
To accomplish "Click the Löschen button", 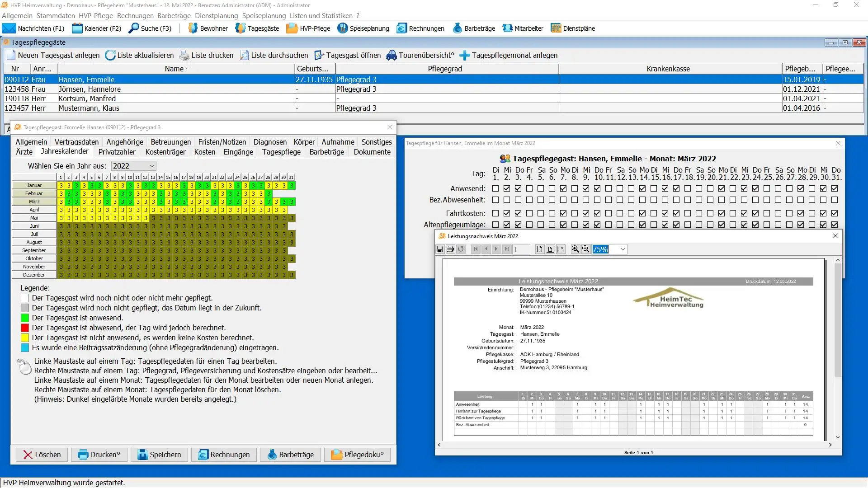I will (42, 455).
